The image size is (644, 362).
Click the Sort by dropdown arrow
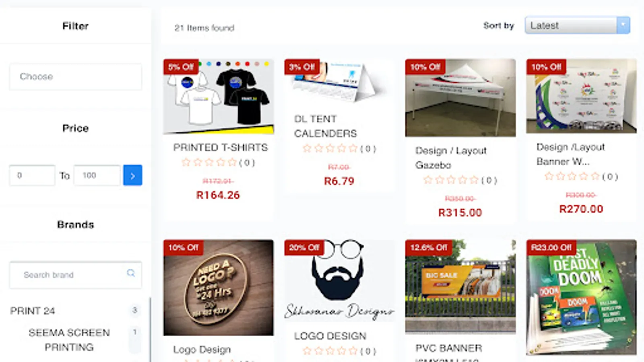(623, 25)
